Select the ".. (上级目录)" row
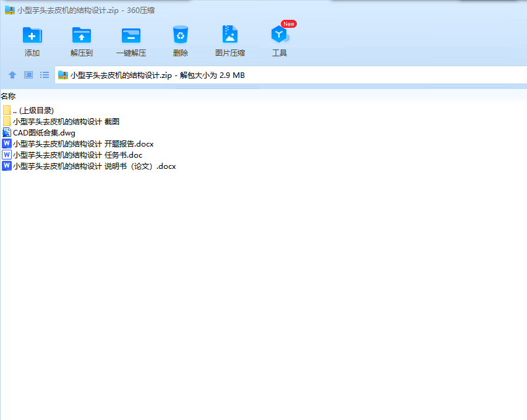 (28, 110)
